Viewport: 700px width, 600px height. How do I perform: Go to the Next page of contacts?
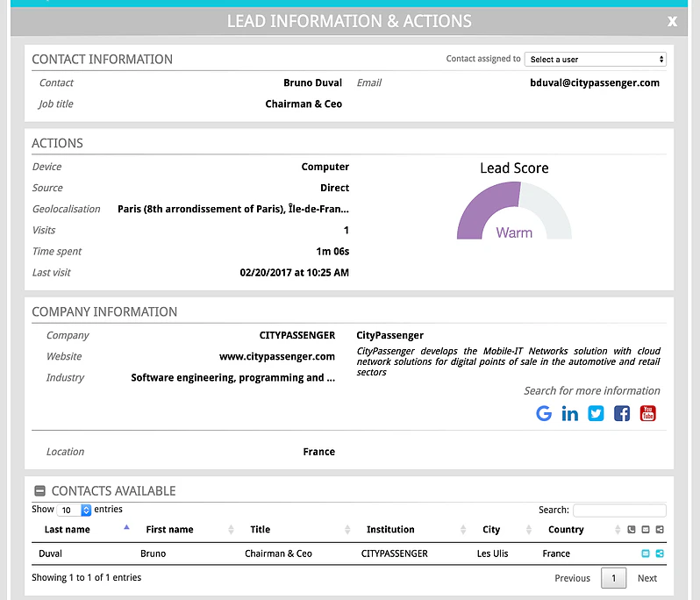(x=646, y=578)
